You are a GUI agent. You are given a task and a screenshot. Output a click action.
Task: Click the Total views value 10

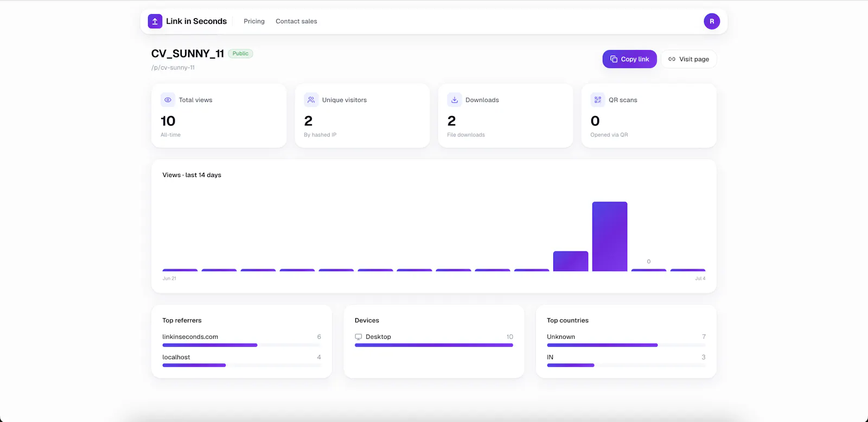(168, 121)
